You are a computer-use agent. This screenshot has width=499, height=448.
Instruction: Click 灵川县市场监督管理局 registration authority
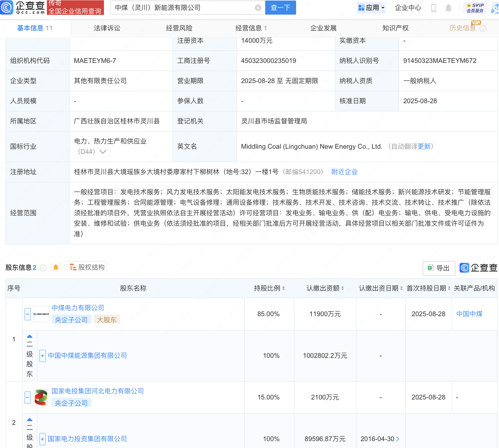[x=274, y=121]
